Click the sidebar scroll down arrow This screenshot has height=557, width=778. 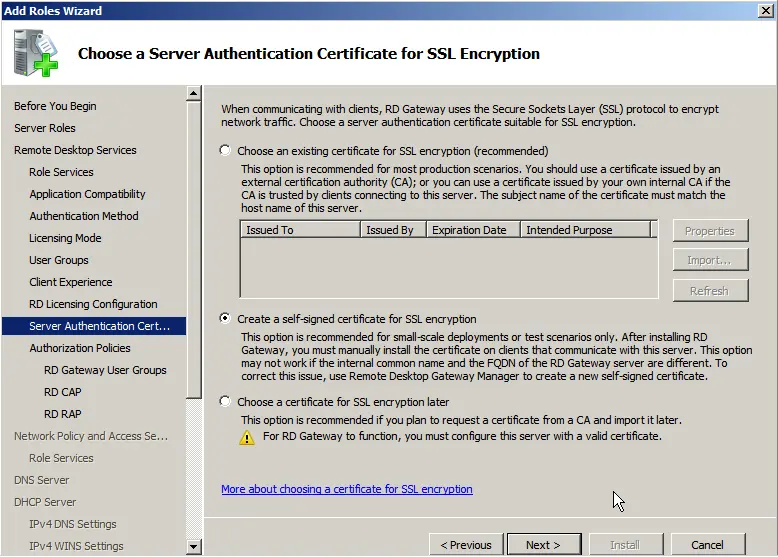(x=194, y=548)
